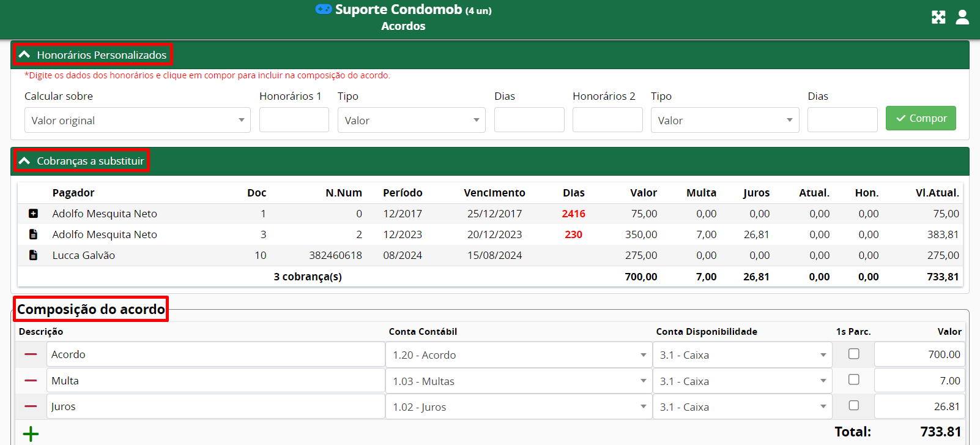
Task: Click the Honorários 2 input field
Action: point(607,120)
